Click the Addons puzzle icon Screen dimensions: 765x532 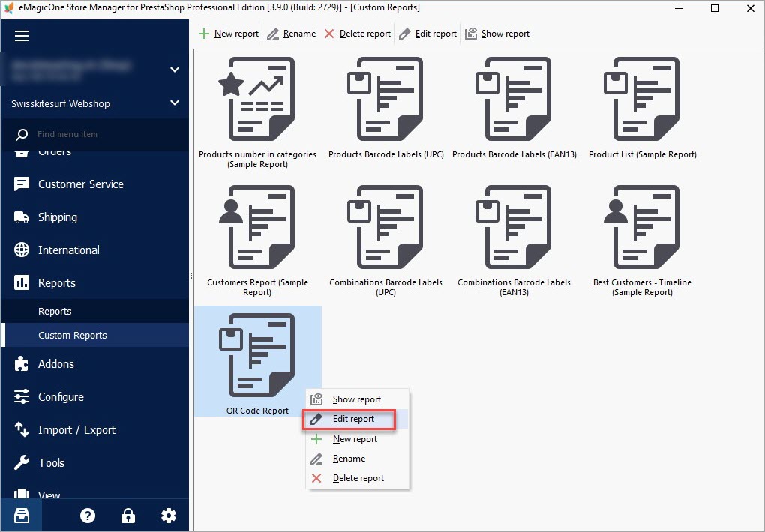(x=22, y=363)
